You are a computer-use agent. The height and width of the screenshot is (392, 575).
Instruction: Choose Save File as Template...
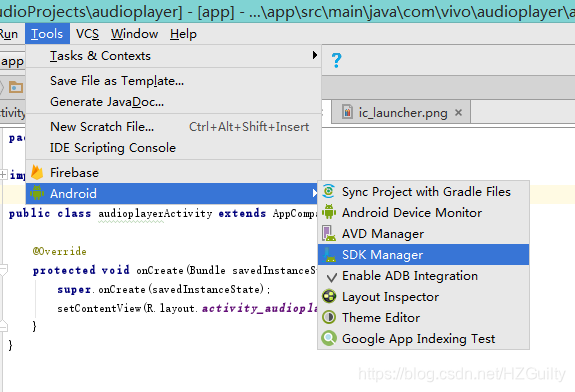(x=173, y=81)
